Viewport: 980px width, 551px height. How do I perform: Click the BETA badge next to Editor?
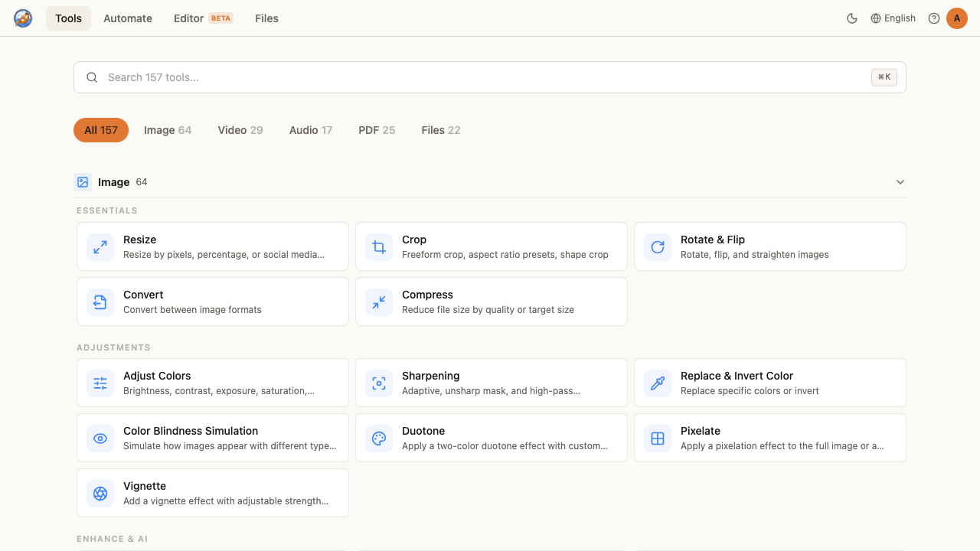[x=220, y=18]
